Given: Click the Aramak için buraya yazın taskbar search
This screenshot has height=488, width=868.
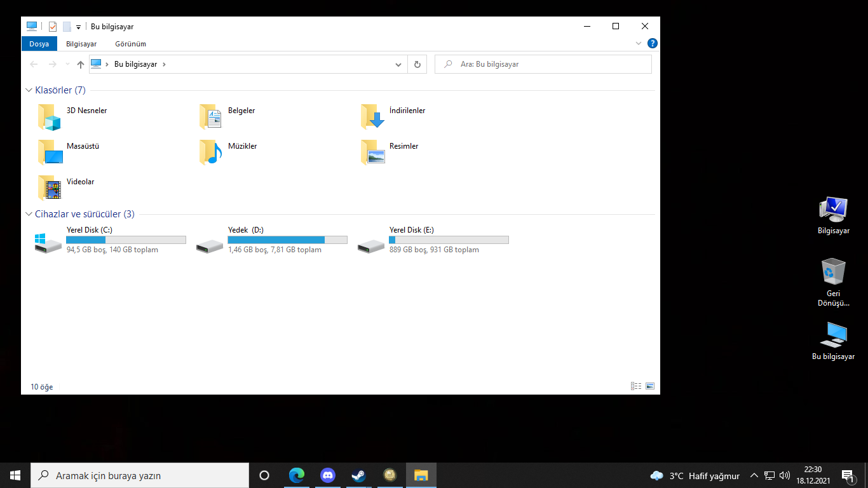Looking at the screenshot, I should [x=140, y=475].
